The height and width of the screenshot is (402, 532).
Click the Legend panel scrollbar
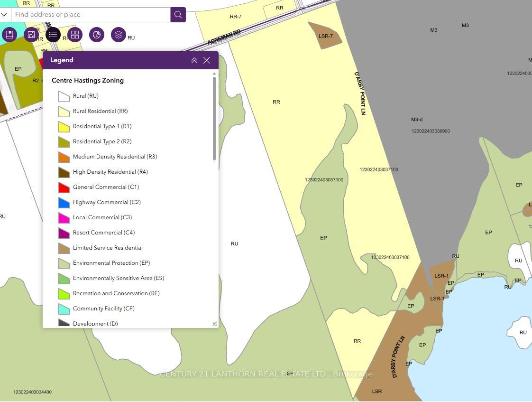[x=214, y=119]
